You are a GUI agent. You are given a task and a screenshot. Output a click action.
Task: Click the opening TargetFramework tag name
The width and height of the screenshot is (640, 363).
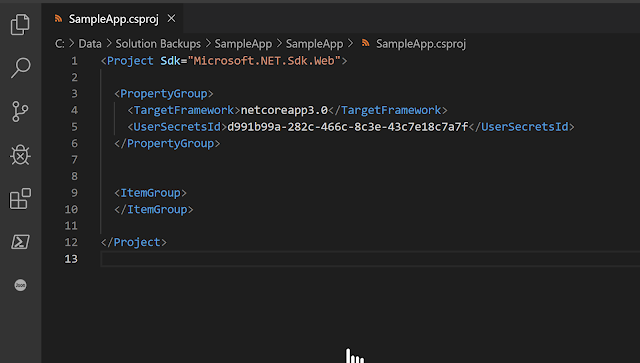click(184, 110)
